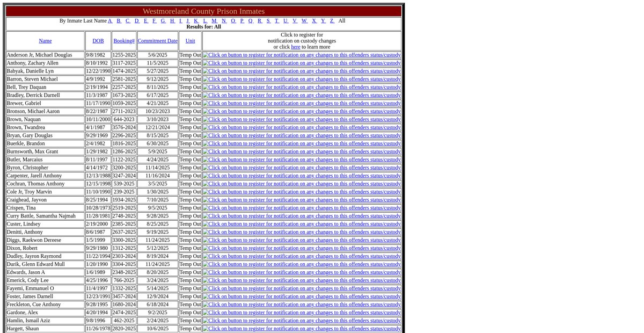Click notification button for Brewer, Gabriel
Screen dimensions: 644x333
coord(302,103)
